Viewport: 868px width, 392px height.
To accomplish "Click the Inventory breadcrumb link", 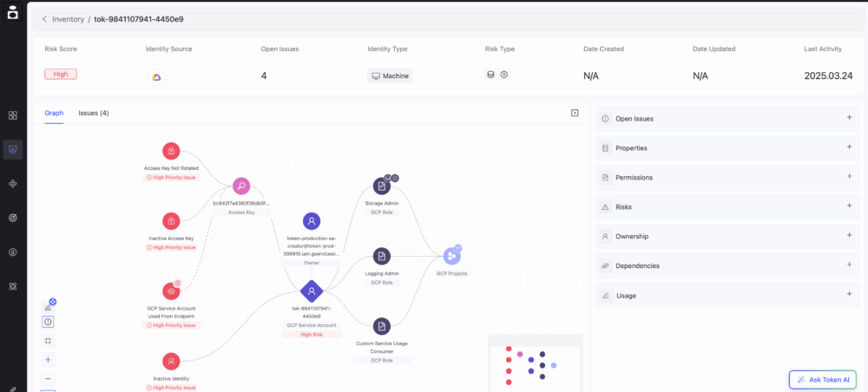I will (68, 19).
